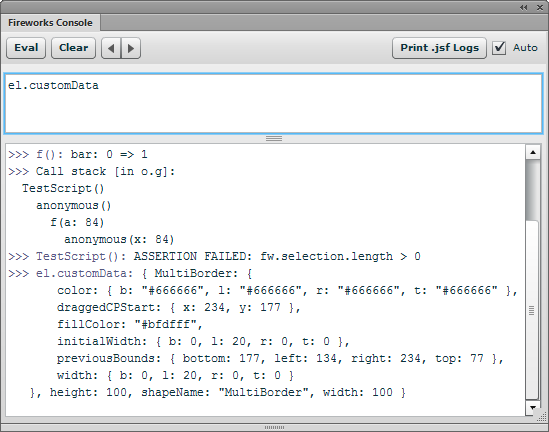
Task: Click the Call stack [in o.g] line
Action: tap(91, 172)
